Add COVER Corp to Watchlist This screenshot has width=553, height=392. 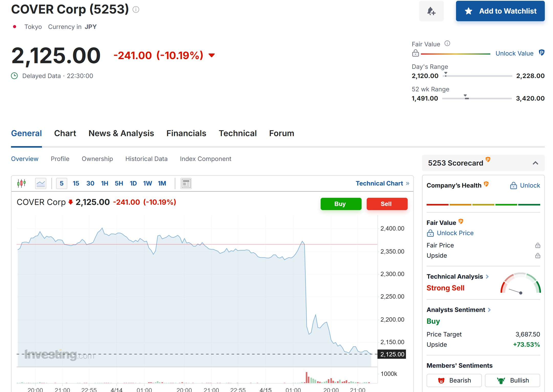(500, 11)
